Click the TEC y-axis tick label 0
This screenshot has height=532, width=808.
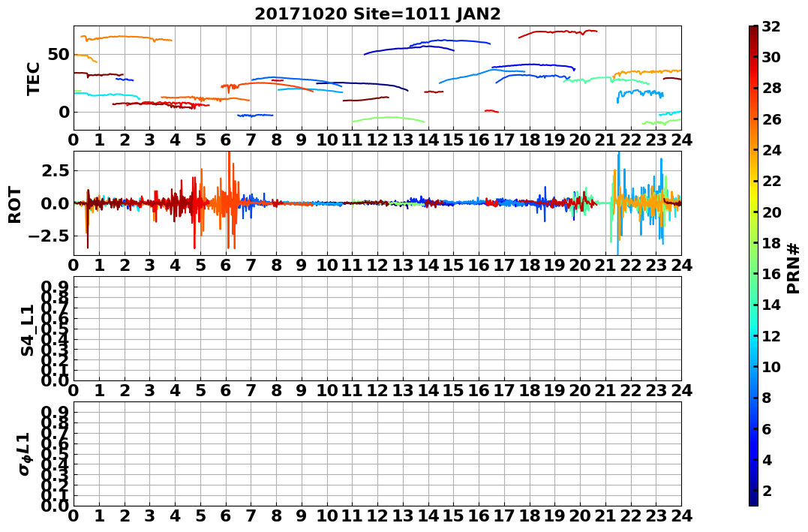click(x=64, y=112)
